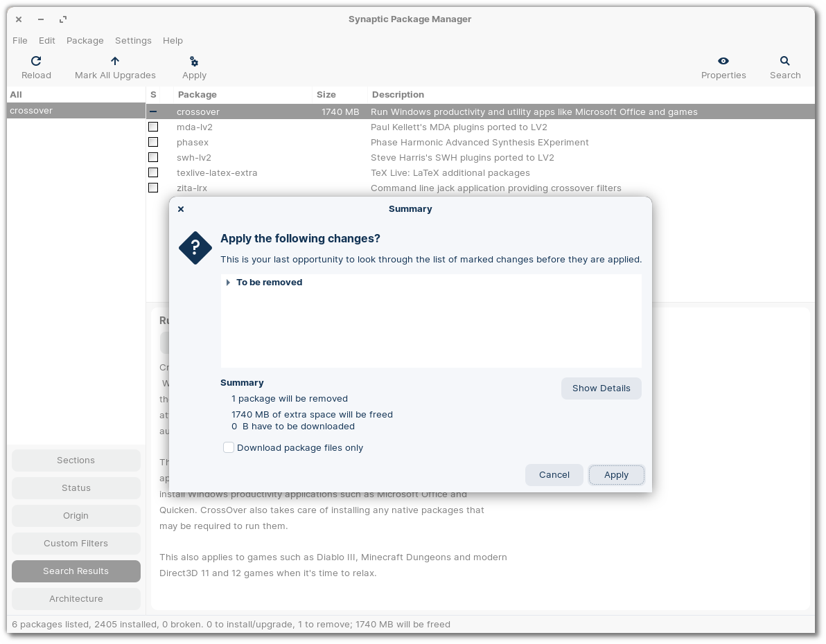Open the Help menu
Image resolution: width=826 pixels, height=644 pixels.
[173, 41]
